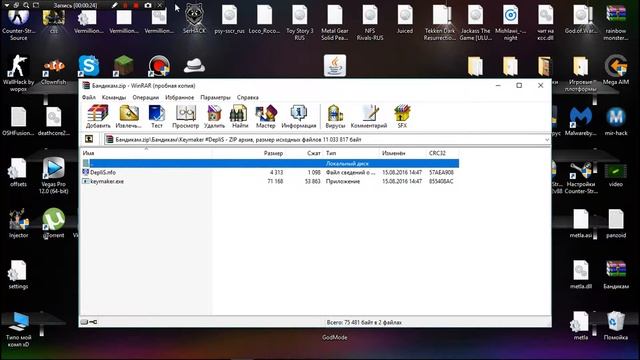Click the Удалить (Delete) toolbar icon
Image resolution: width=640 pixels, height=360 pixels.
(214, 116)
